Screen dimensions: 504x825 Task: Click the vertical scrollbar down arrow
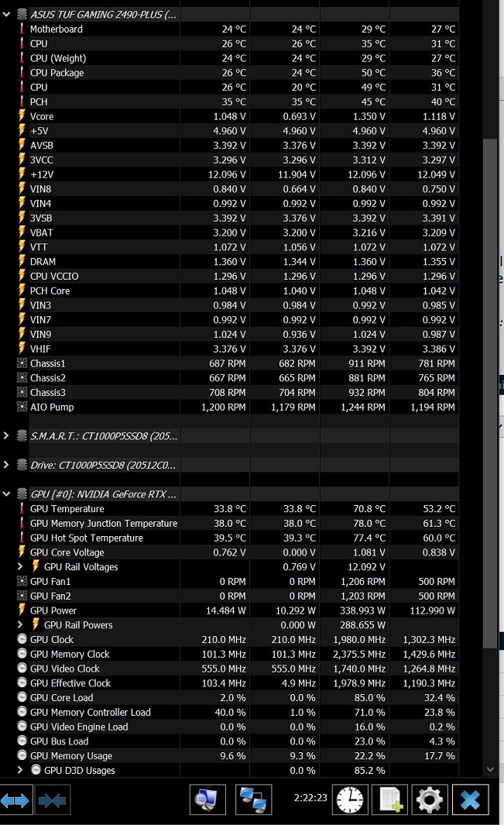(x=489, y=769)
